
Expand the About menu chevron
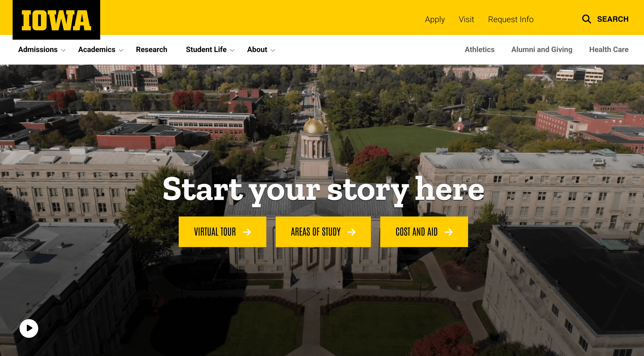(x=273, y=50)
